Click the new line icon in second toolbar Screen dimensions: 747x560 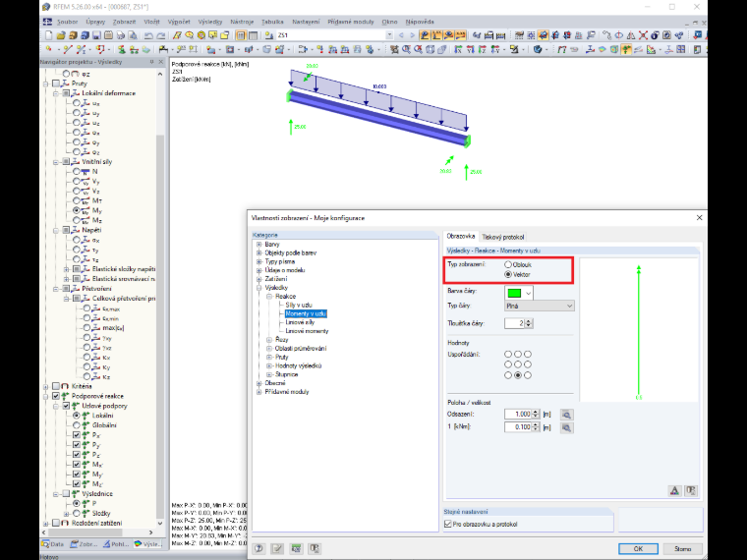(x=67, y=49)
